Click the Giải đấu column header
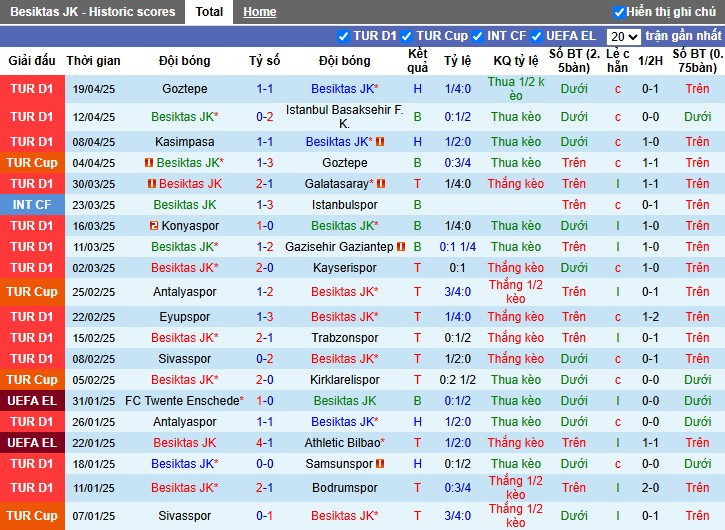 coord(32,61)
